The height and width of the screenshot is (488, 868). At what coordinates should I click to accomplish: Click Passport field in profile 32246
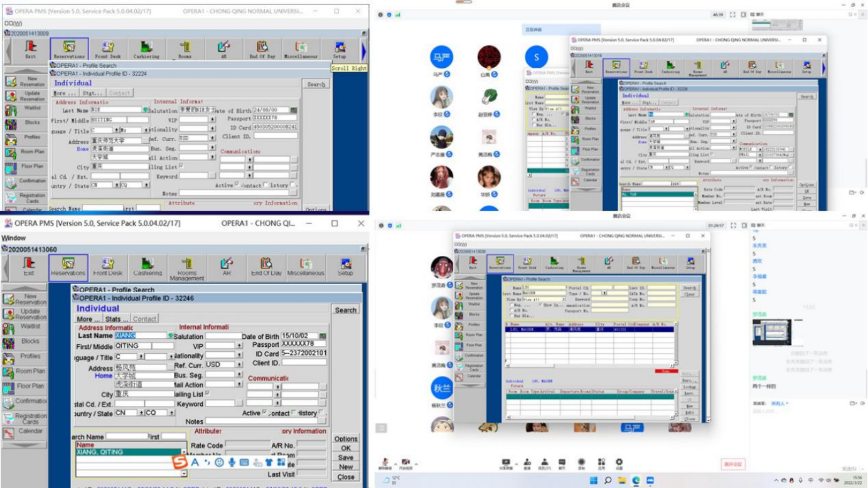pyautogui.click(x=303, y=344)
